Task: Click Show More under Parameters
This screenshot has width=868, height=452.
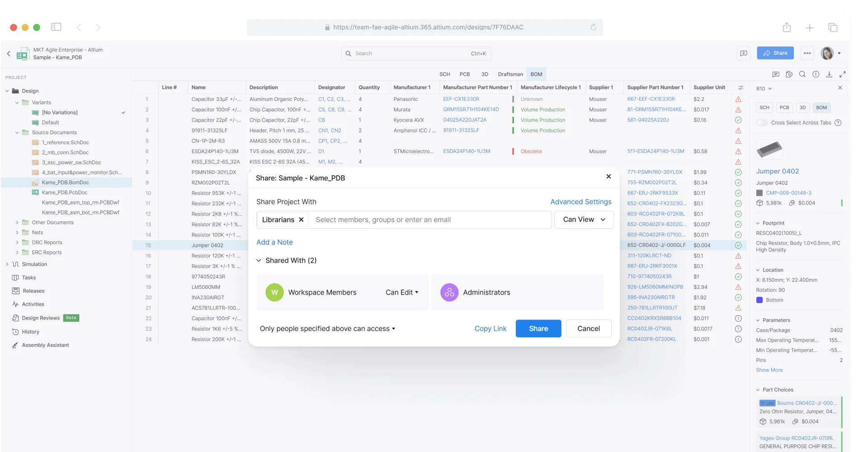Action: (769, 370)
